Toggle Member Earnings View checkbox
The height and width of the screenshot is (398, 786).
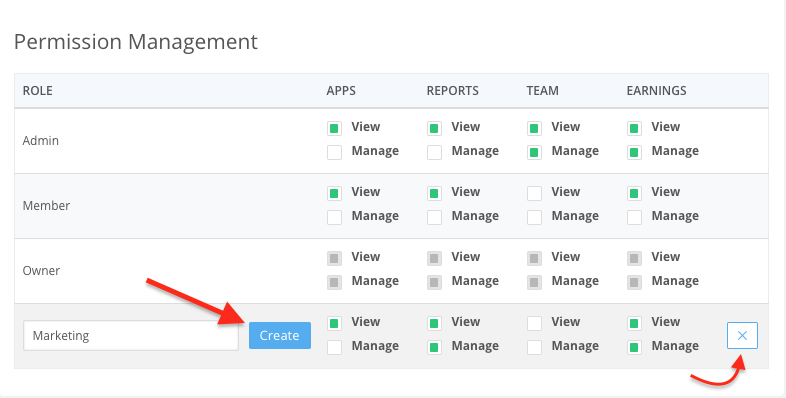(634, 193)
